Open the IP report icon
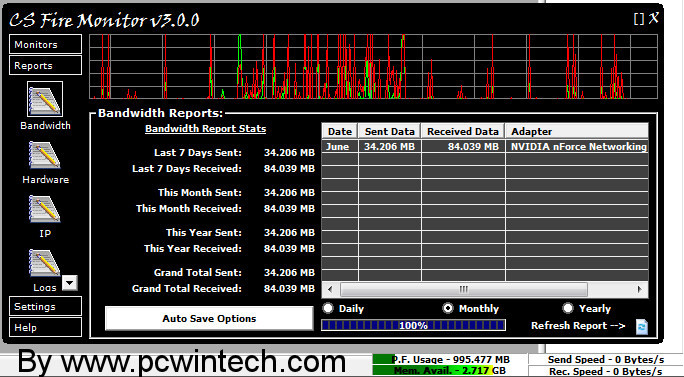684x377 pixels. pyautogui.click(x=45, y=209)
